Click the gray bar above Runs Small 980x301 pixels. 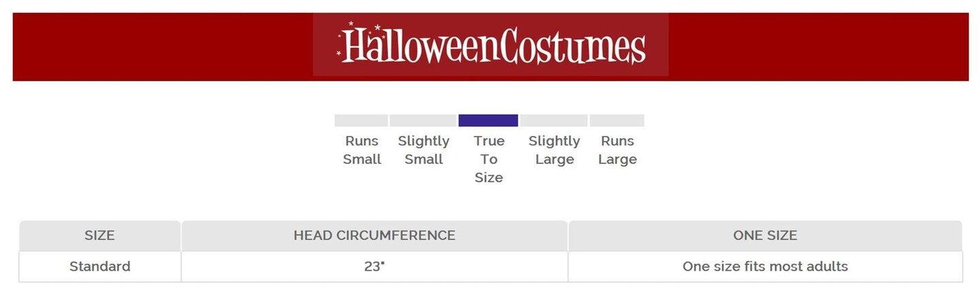coord(361,121)
